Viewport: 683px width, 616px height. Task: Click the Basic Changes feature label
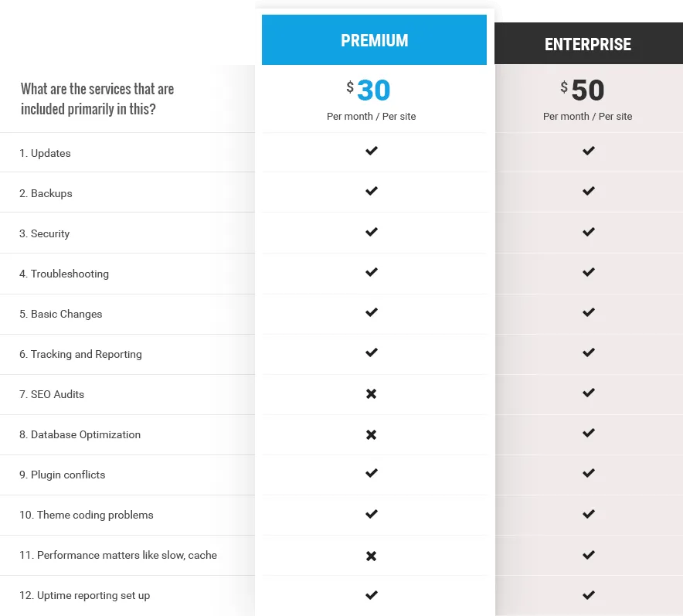click(x=60, y=314)
